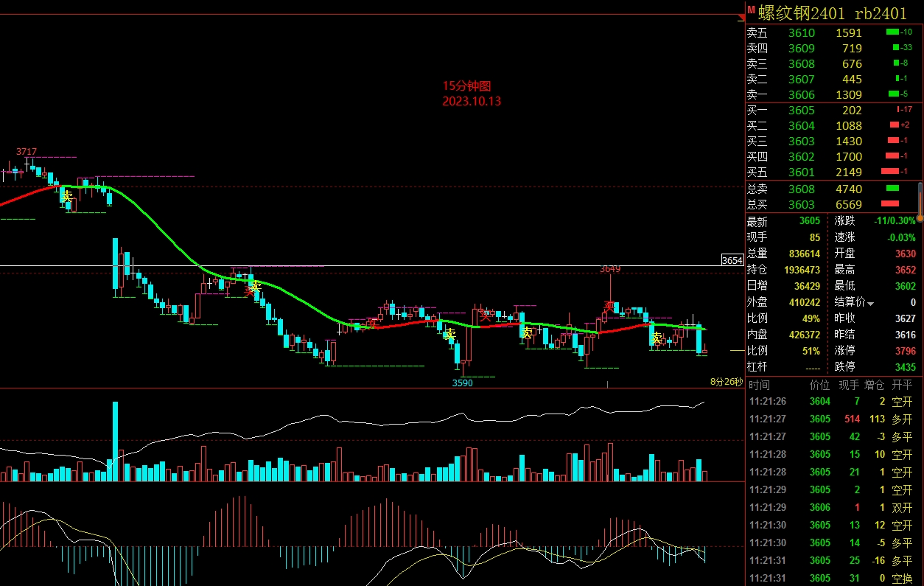Click the 2023.10.13 date label on chart
The width and height of the screenshot is (924, 586).
click(x=472, y=101)
